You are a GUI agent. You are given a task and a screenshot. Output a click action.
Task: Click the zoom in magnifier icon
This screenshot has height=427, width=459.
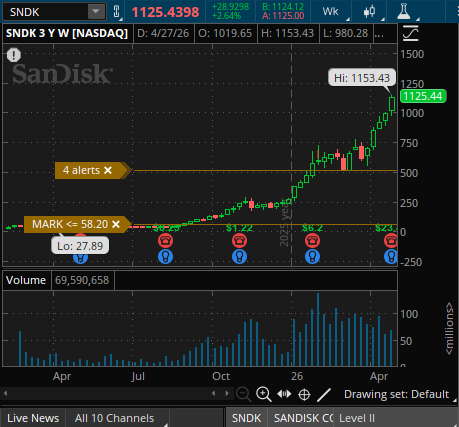264,394
